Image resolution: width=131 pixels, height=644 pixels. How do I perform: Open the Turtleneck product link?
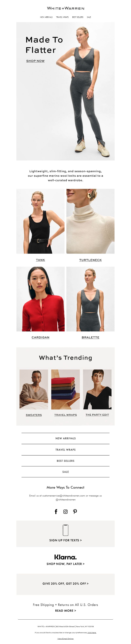click(x=90, y=260)
